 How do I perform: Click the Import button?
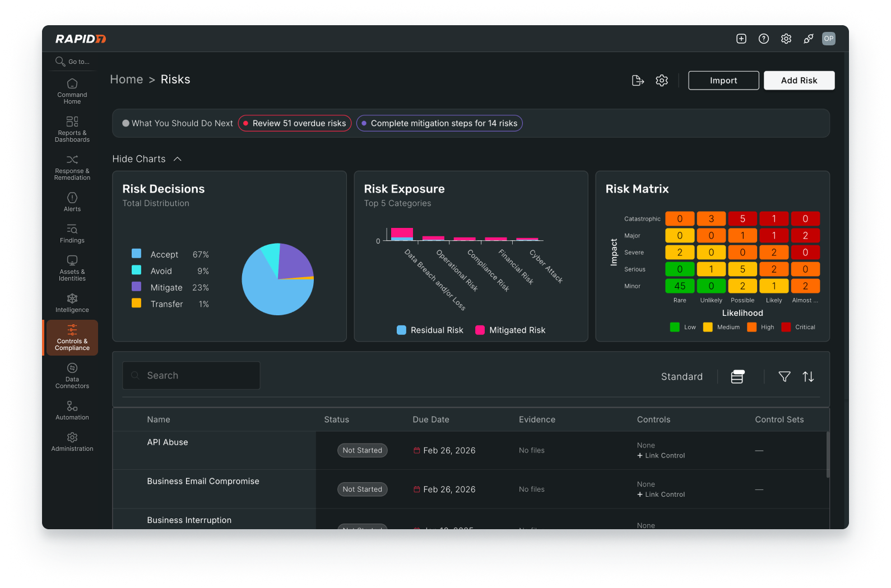click(x=723, y=81)
